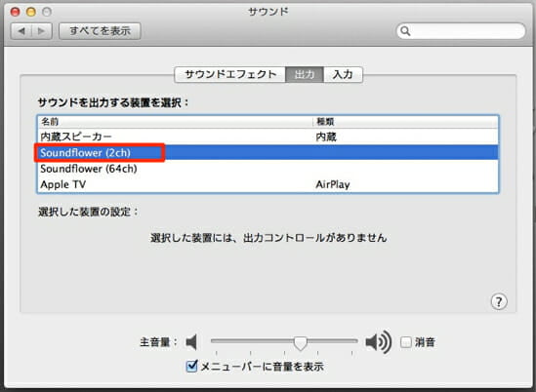
Task: Uncheck メニューバーに音量を表示 checkbox
Action: point(191,366)
